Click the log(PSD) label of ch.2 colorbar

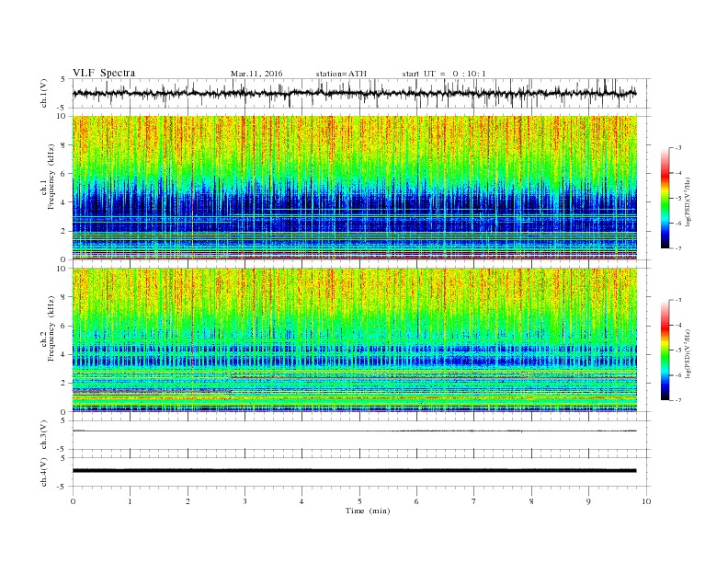pos(688,353)
